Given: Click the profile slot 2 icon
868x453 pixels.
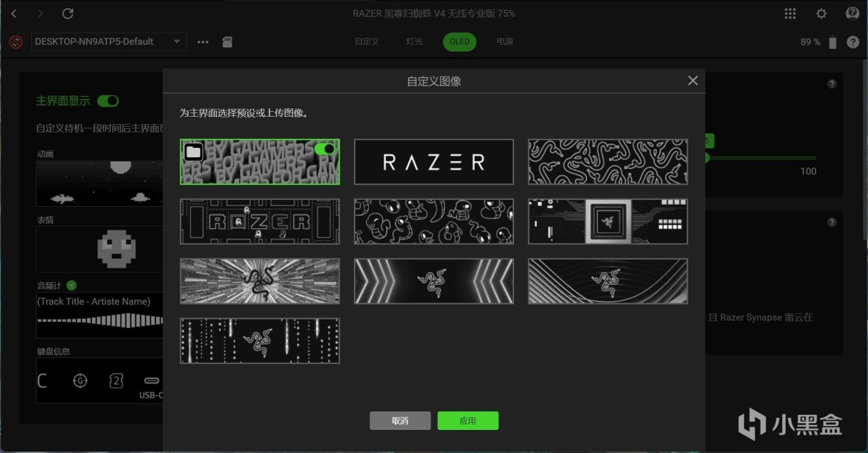Looking at the screenshot, I should 116,380.
